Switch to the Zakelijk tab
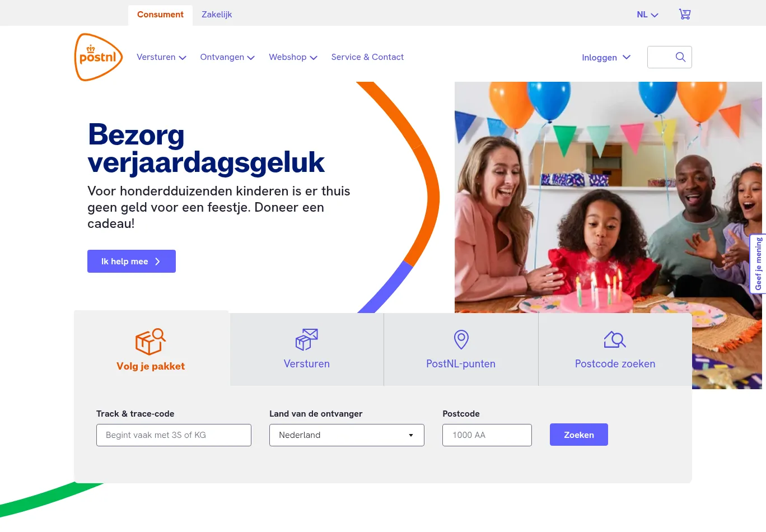Screen dimensions: 766x532 coord(217,15)
